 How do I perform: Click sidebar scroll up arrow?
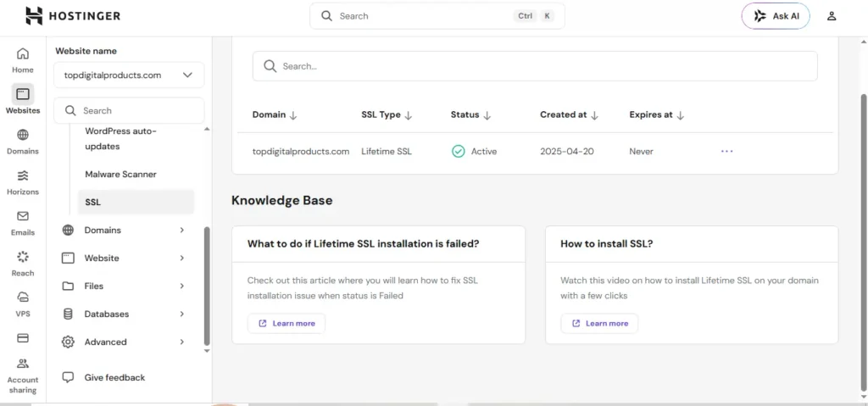pos(207,130)
